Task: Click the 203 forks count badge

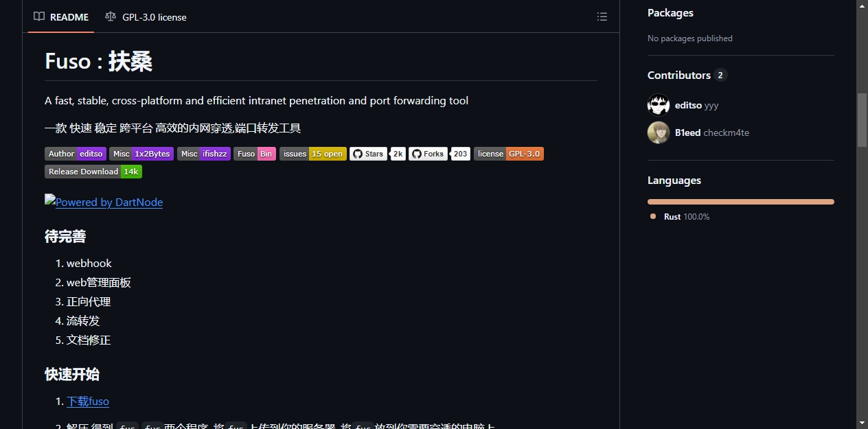Action: tap(461, 154)
